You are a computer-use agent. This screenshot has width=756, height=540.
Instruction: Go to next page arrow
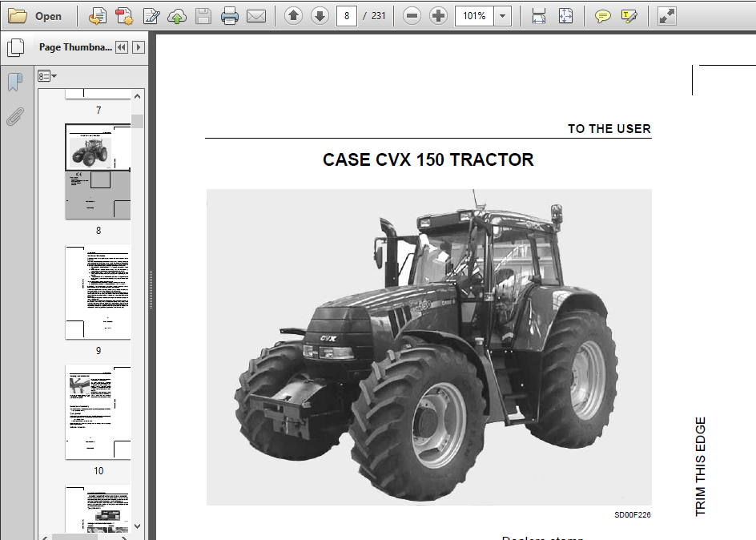click(x=320, y=16)
